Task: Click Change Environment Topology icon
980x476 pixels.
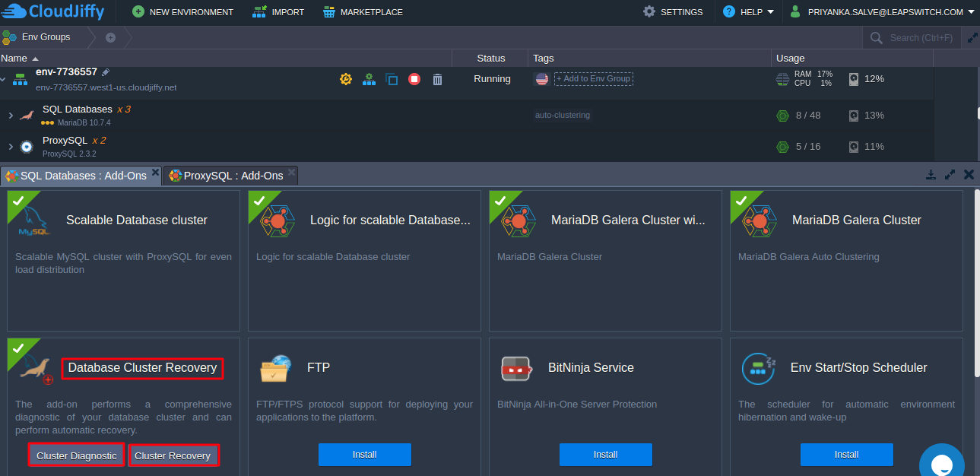Action: pyautogui.click(x=369, y=79)
